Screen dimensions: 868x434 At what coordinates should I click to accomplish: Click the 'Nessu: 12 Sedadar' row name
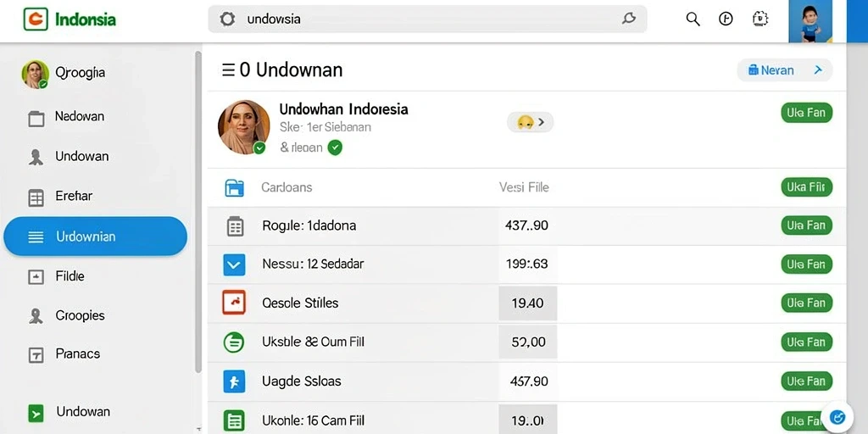click(313, 264)
